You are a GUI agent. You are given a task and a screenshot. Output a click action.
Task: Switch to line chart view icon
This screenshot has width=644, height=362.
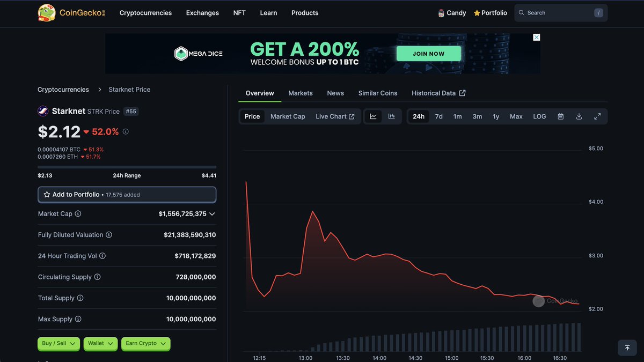pyautogui.click(x=374, y=116)
